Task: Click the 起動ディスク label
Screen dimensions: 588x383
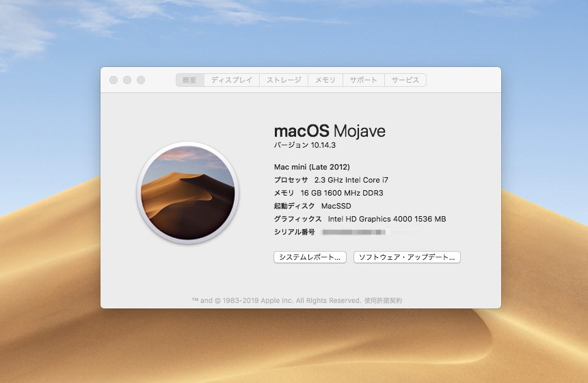Action: point(295,206)
